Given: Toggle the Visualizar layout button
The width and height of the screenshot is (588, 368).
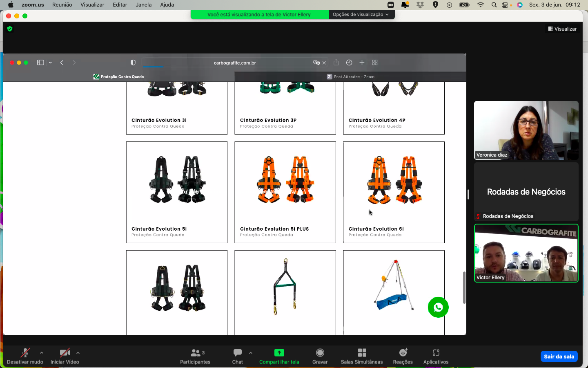Looking at the screenshot, I should click(562, 29).
